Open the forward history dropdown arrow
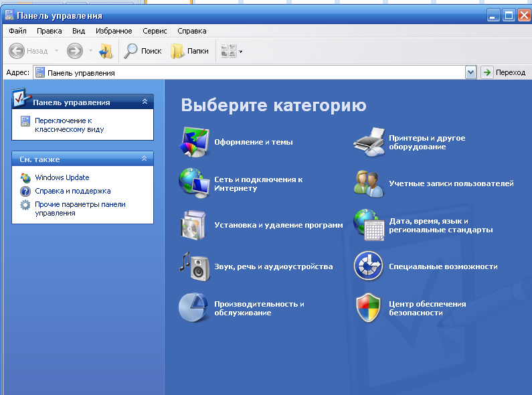Screen dimensions: 532x395 tap(90, 51)
